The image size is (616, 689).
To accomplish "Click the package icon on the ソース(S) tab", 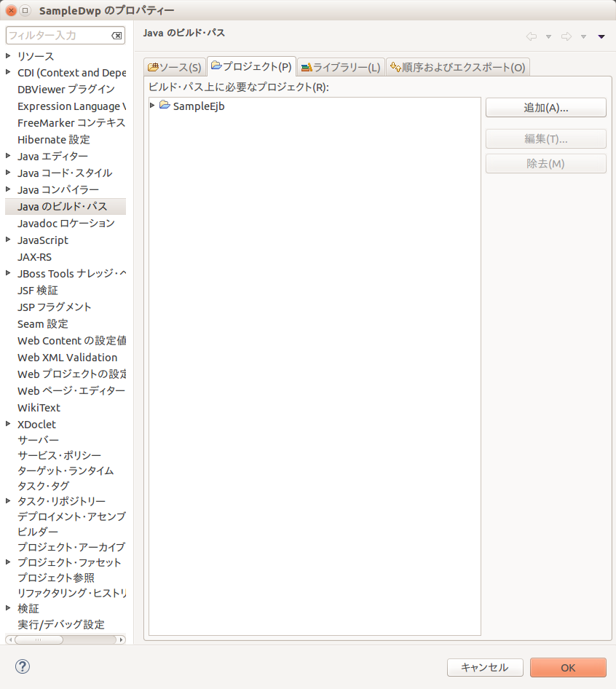I will [x=154, y=65].
